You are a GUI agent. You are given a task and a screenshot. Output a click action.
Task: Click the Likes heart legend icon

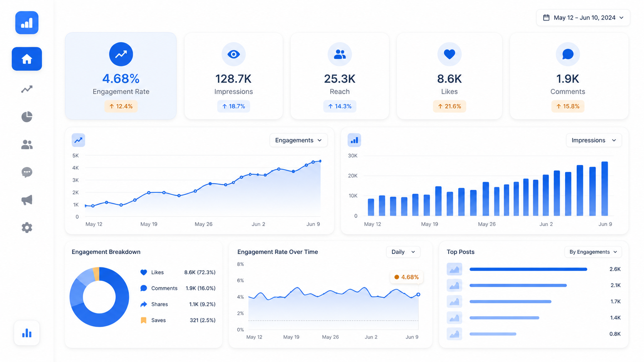pos(144,272)
